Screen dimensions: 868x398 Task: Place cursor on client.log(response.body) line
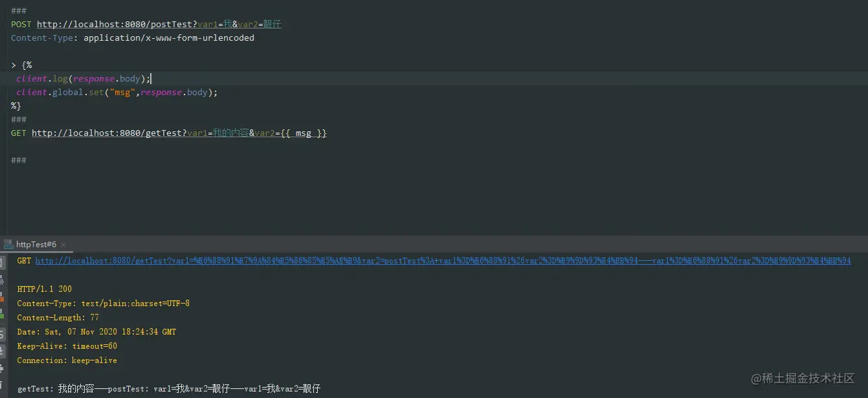tap(83, 78)
